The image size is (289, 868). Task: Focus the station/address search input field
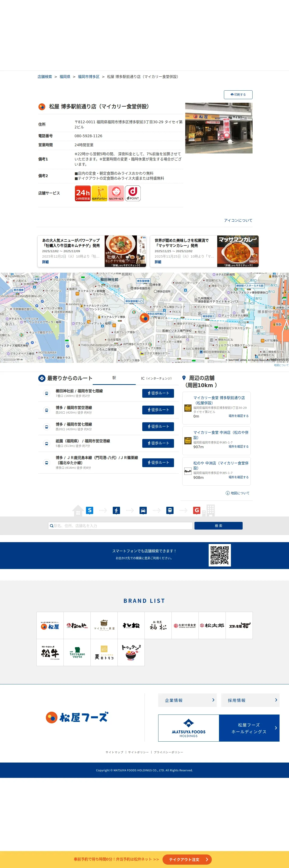click(120, 526)
